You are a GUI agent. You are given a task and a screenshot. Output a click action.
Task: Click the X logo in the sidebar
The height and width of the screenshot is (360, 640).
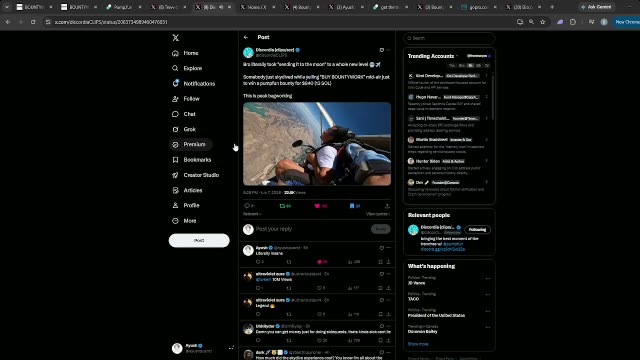(176, 38)
